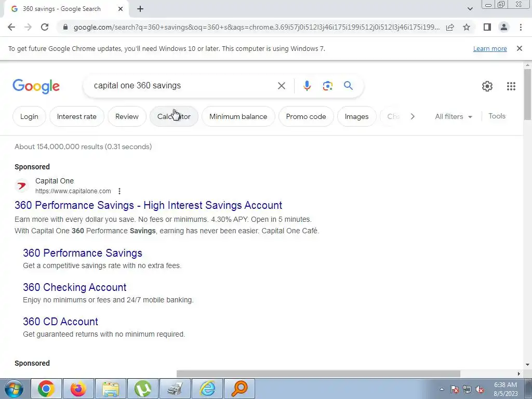
Task: Open the 360 CD Account sitelink
Action: [60, 322]
